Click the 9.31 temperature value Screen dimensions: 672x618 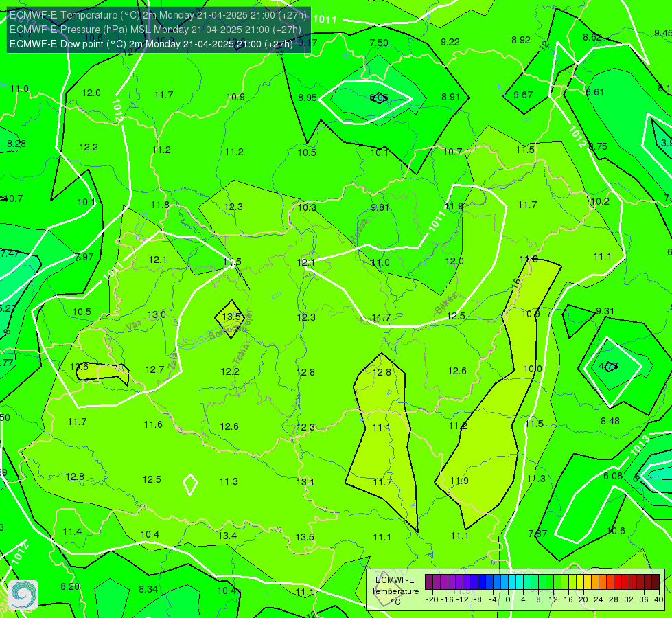tap(605, 311)
